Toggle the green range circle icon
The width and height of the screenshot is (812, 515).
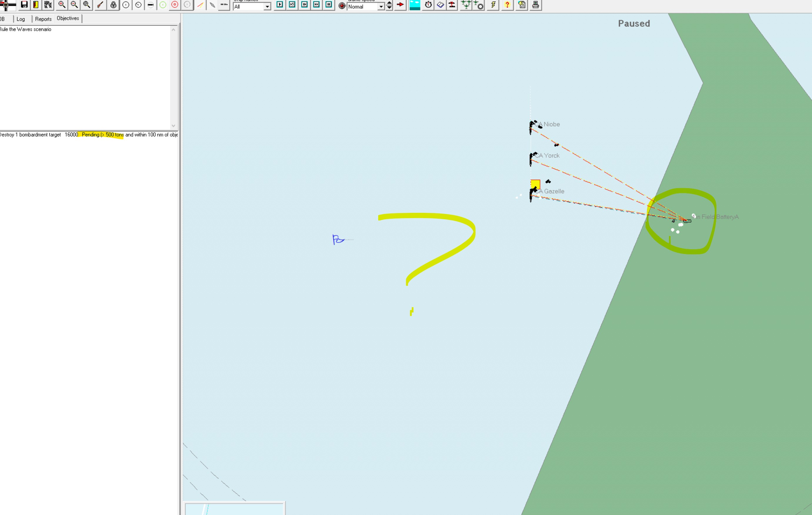[163, 5]
